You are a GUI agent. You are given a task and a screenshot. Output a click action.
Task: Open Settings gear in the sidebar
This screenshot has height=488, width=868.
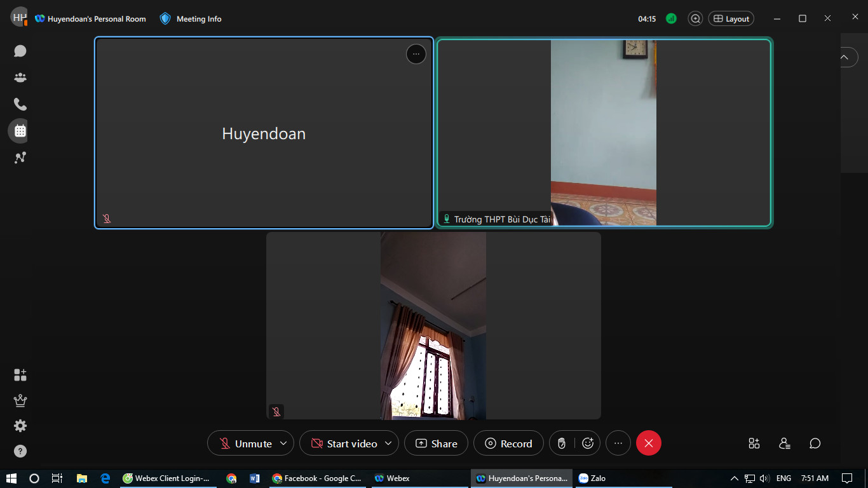20,426
